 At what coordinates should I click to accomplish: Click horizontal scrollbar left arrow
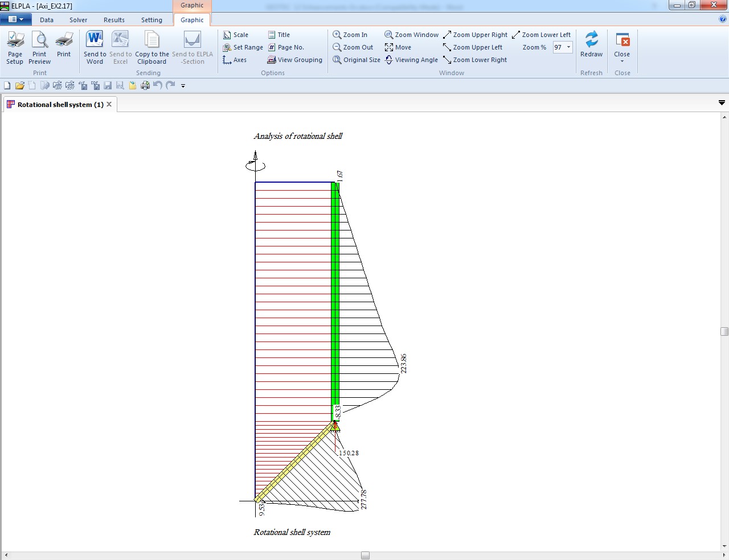click(x=5, y=555)
